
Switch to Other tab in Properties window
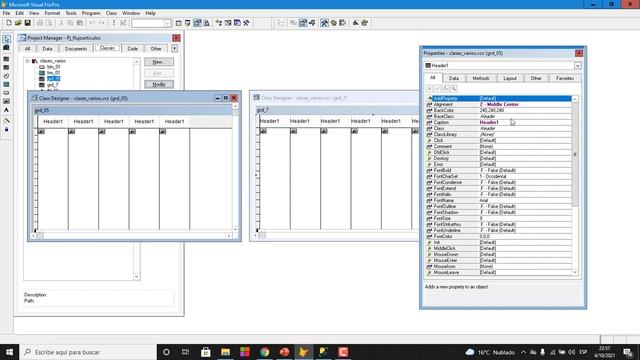point(536,78)
